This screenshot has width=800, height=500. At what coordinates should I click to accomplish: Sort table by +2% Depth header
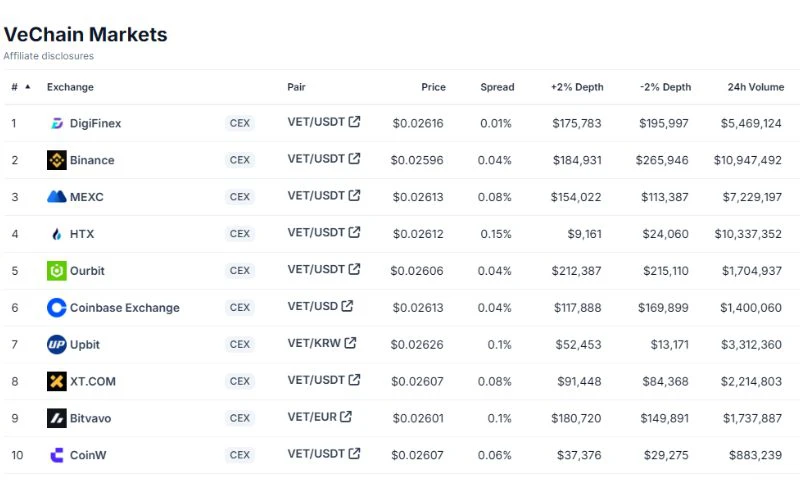(x=577, y=87)
